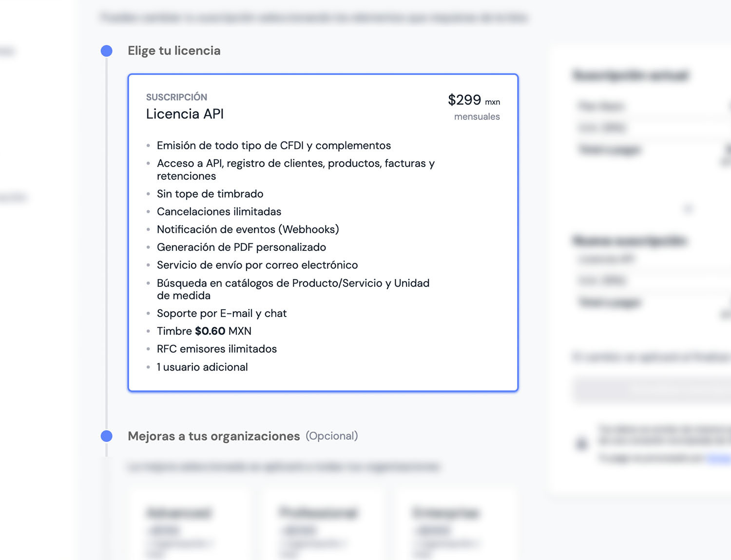The image size is (731, 560).
Task: Click the down arrow between the subscription summaries
Action: pos(688,209)
